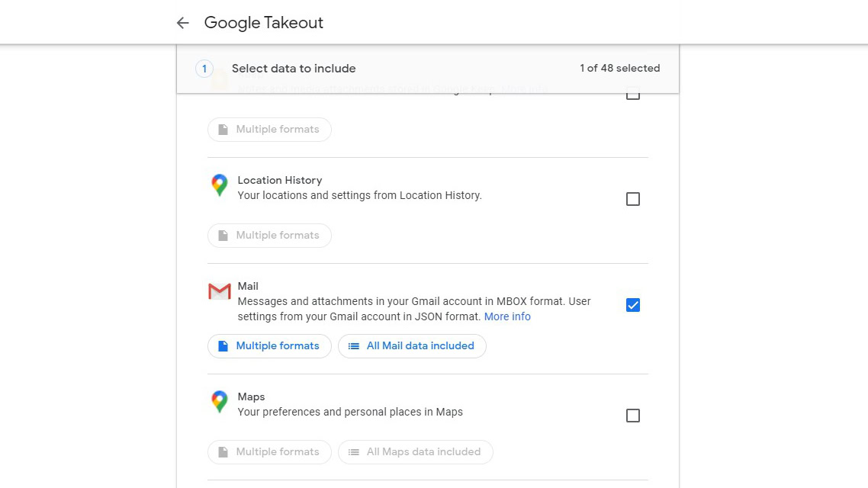
Task: Click the Google Takeout page title
Action: [264, 23]
